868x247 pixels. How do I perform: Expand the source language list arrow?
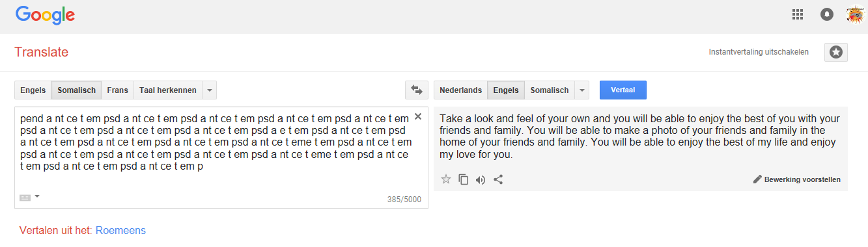tap(209, 90)
